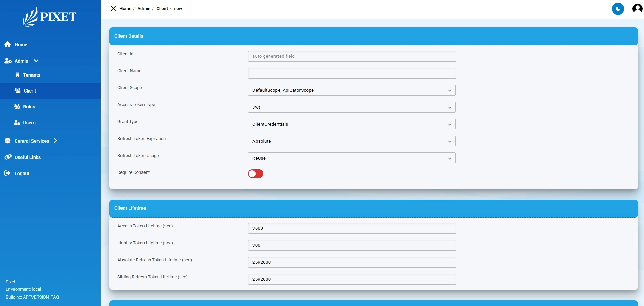Collapse the Admin menu chevron

pyautogui.click(x=36, y=61)
